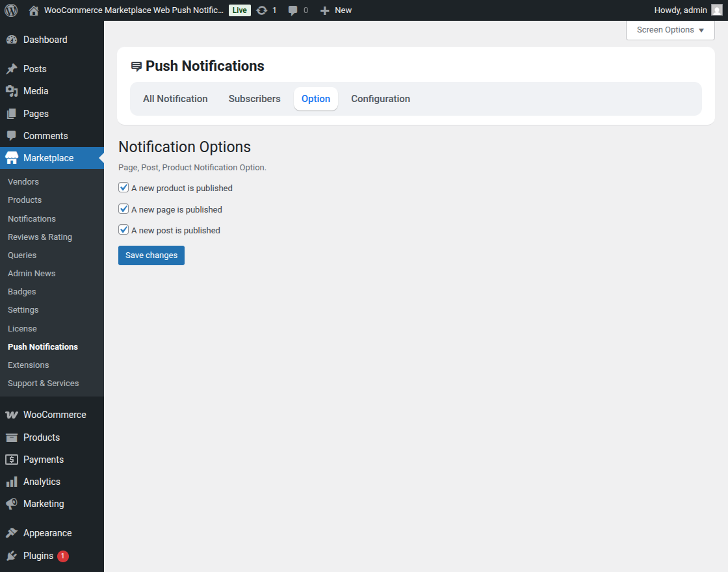Uncheck 'A new product is published'

pyautogui.click(x=123, y=187)
